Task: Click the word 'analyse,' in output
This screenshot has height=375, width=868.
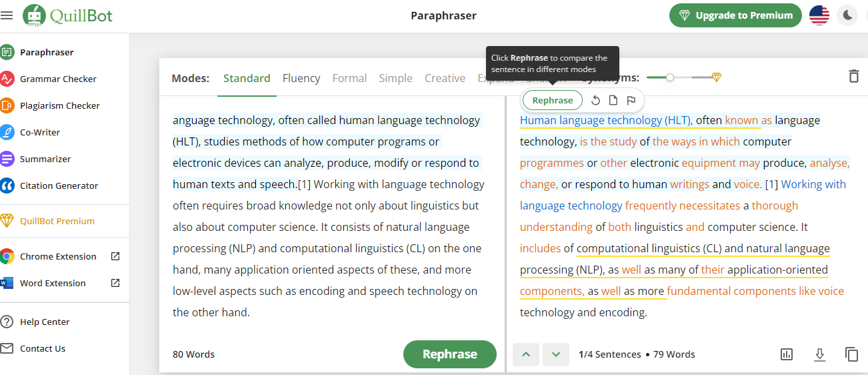Action: point(829,163)
